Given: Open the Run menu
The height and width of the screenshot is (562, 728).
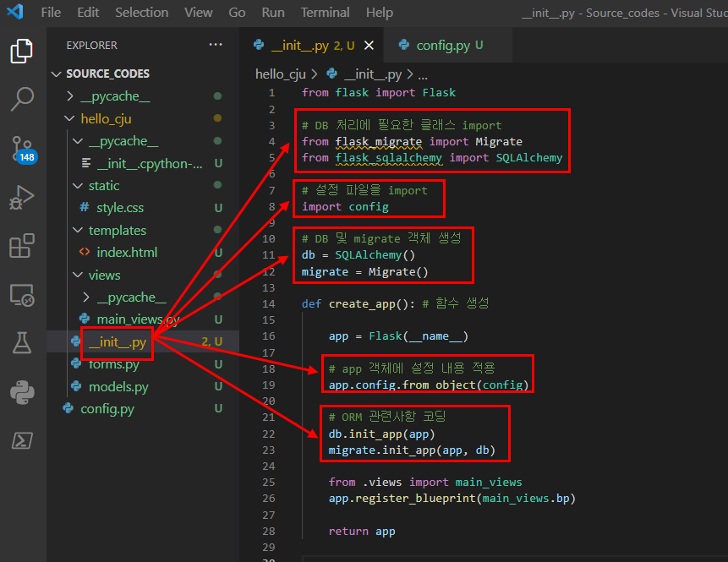Looking at the screenshot, I should tap(273, 13).
